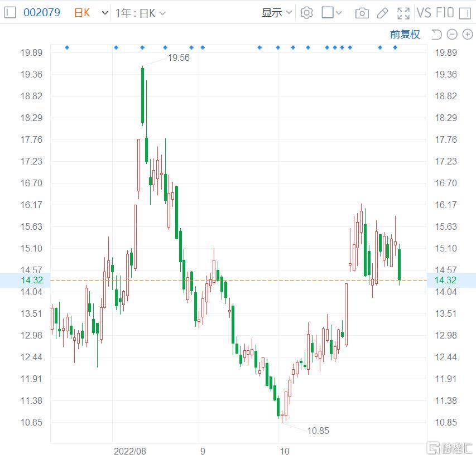Click the 2022/08 date axis label
476x459 pixels.
130,451
